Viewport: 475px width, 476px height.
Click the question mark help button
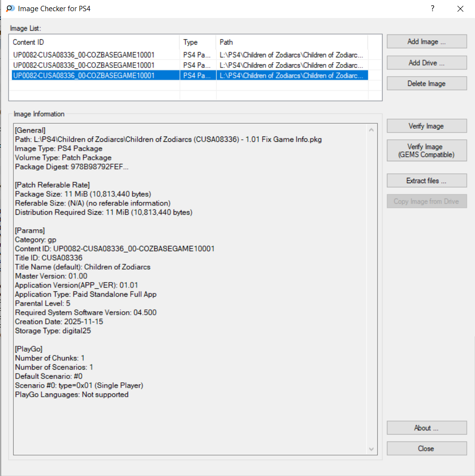[432, 9]
